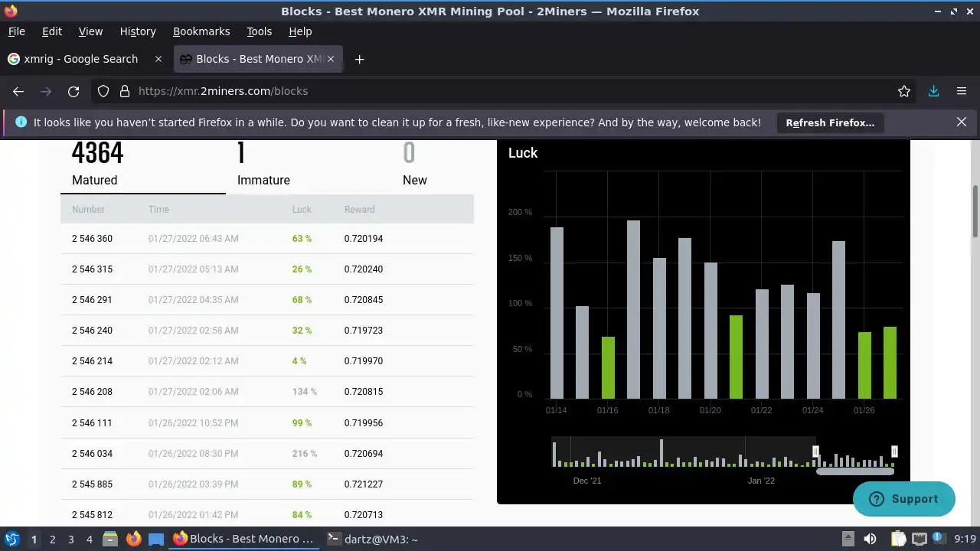Open block number 2 546 111
980x551 pixels.
tap(92, 423)
